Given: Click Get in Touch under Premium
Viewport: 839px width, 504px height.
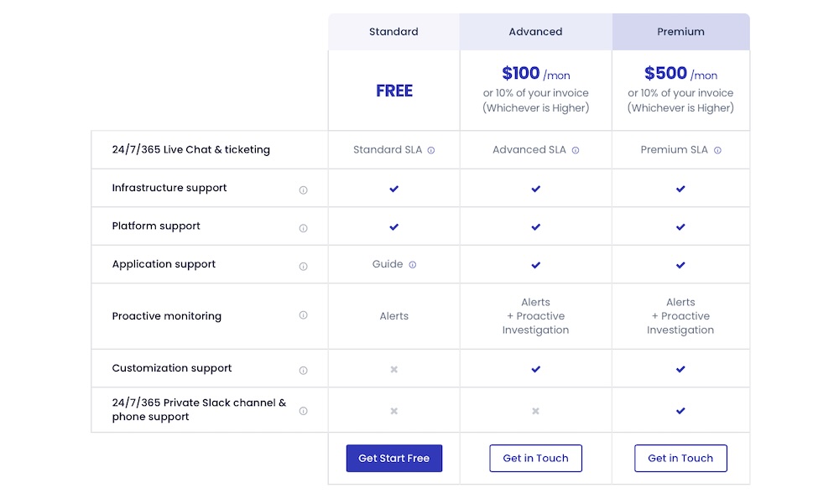Looking at the screenshot, I should (x=680, y=458).
